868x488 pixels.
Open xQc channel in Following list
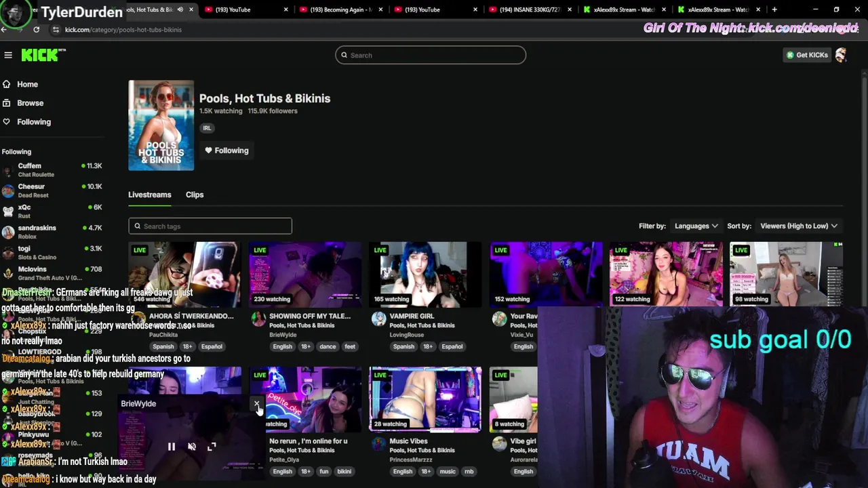point(52,211)
